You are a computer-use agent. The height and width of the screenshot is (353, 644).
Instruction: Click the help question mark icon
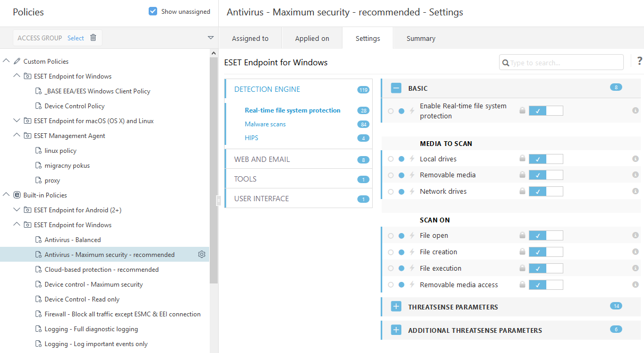639,61
